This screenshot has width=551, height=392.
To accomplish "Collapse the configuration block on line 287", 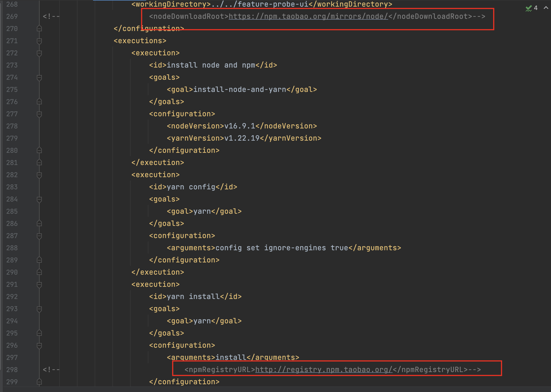I will (39, 236).
